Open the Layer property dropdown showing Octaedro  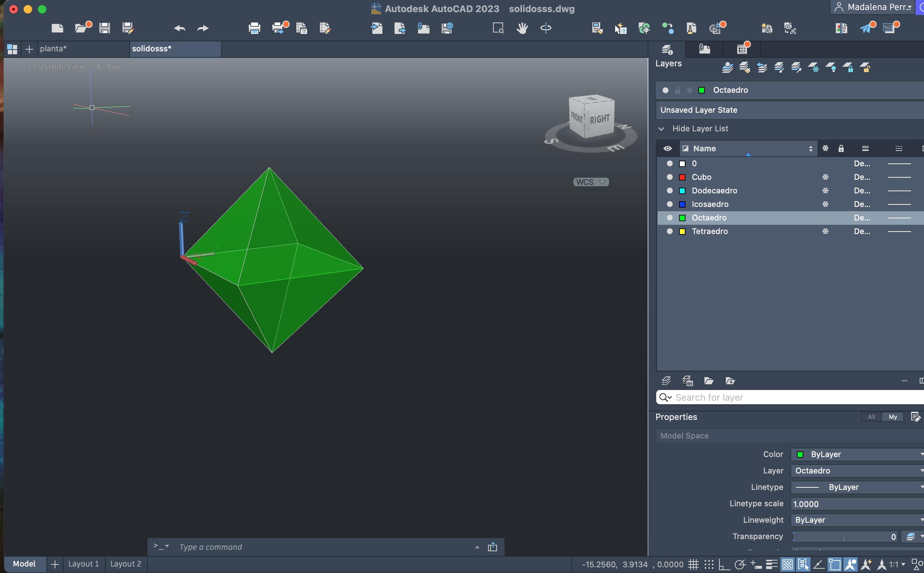click(x=857, y=471)
